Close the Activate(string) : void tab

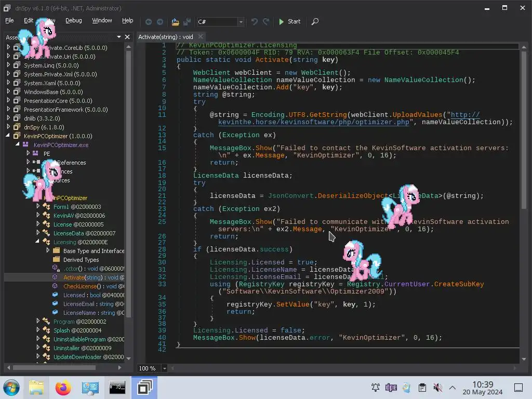pyautogui.click(x=201, y=36)
